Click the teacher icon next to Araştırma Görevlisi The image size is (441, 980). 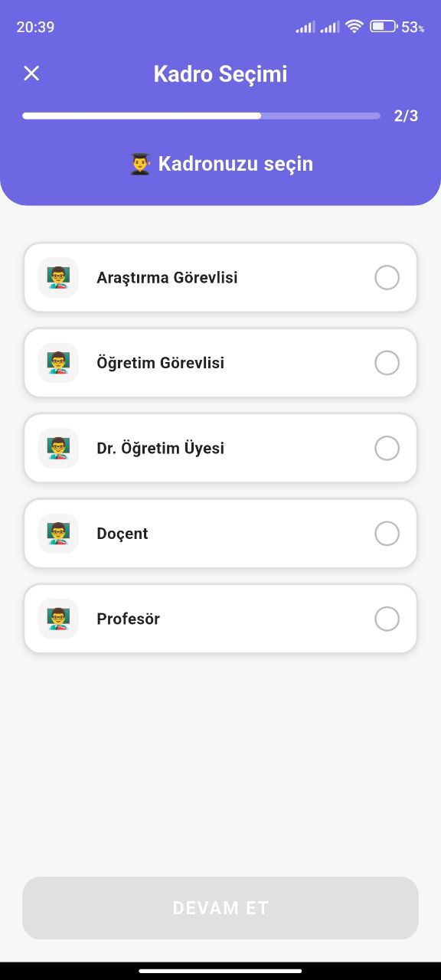[58, 277]
